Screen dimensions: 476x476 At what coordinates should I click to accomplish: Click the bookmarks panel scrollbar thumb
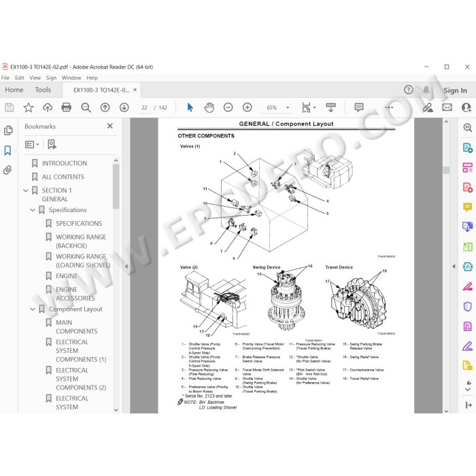tap(116, 186)
